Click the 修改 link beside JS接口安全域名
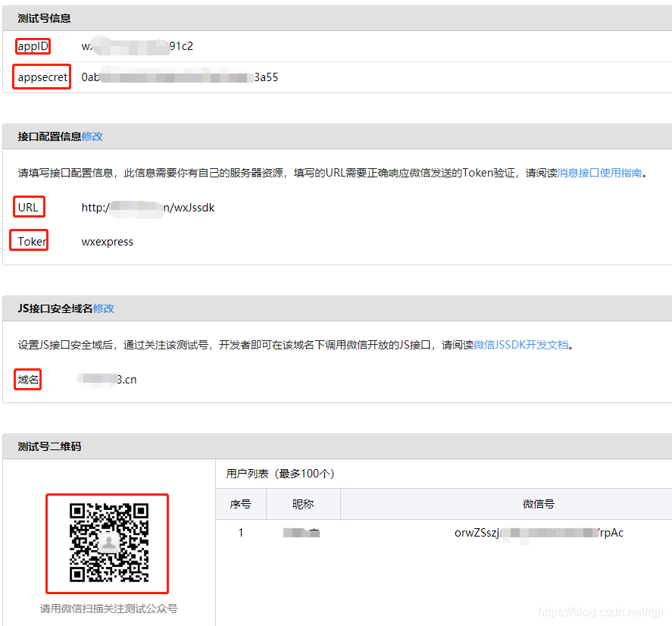672x626 pixels. coord(103,308)
